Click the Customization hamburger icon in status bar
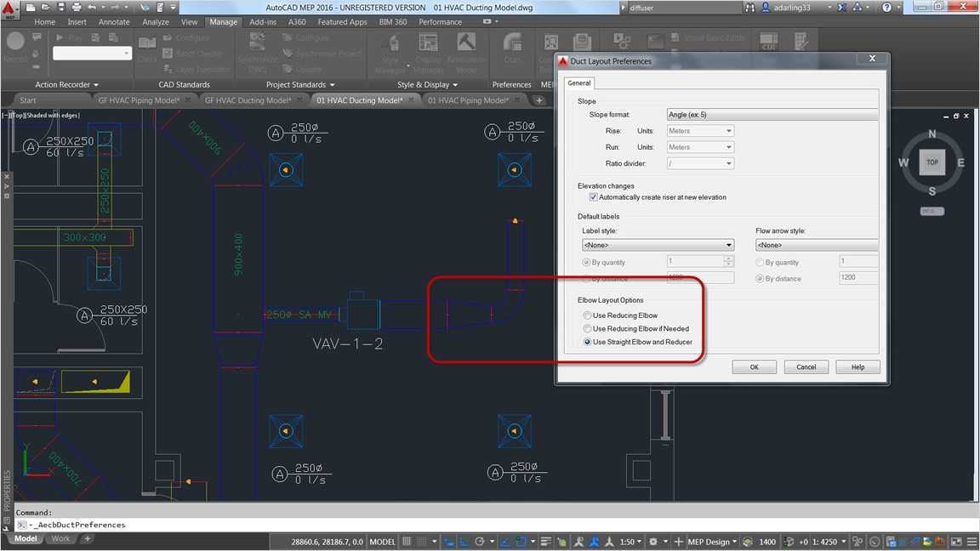The width and height of the screenshot is (980, 551). click(x=971, y=542)
